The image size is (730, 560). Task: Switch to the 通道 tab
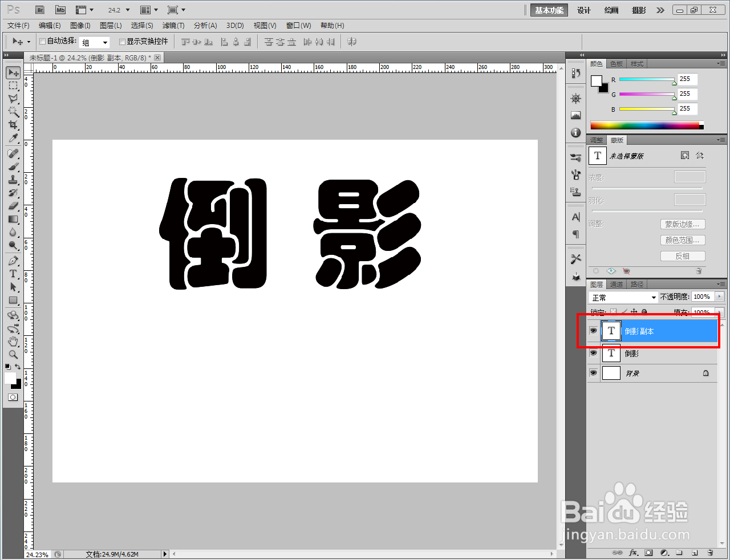[616, 284]
